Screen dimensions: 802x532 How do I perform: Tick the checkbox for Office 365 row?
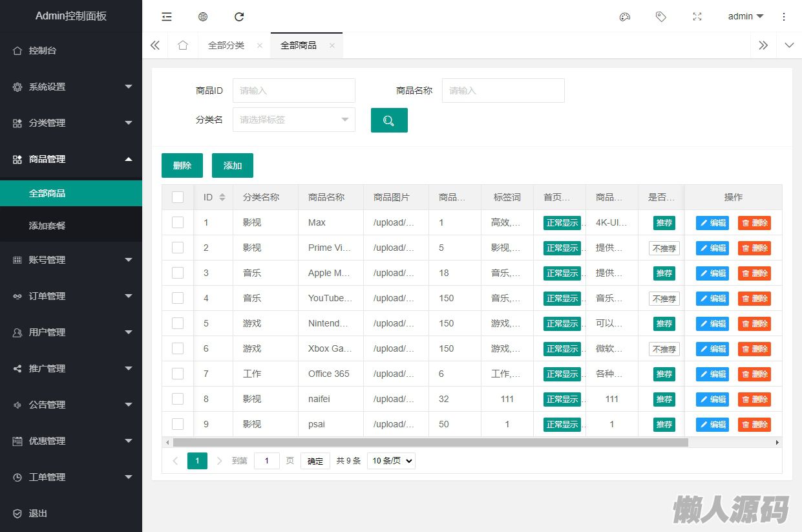[x=178, y=374]
